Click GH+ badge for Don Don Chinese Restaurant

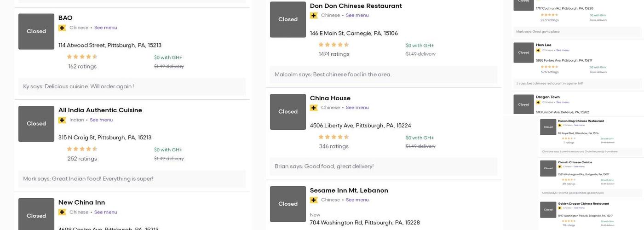pos(314,16)
